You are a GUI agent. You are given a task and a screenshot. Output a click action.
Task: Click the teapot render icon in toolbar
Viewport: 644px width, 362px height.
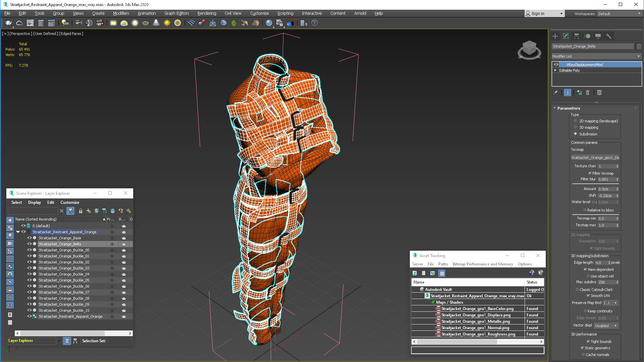coord(9,23)
